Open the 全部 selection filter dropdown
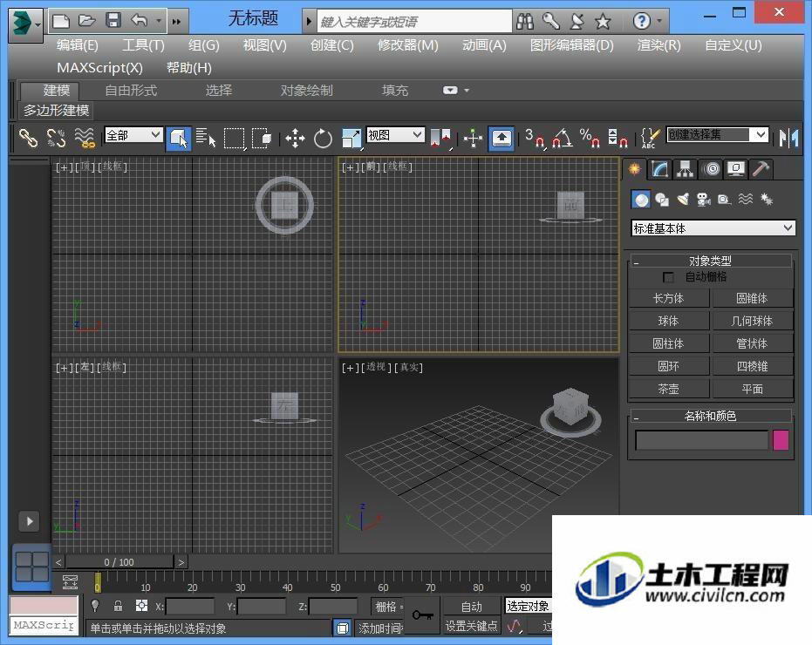The width and height of the screenshot is (812, 645). (133, 135)
